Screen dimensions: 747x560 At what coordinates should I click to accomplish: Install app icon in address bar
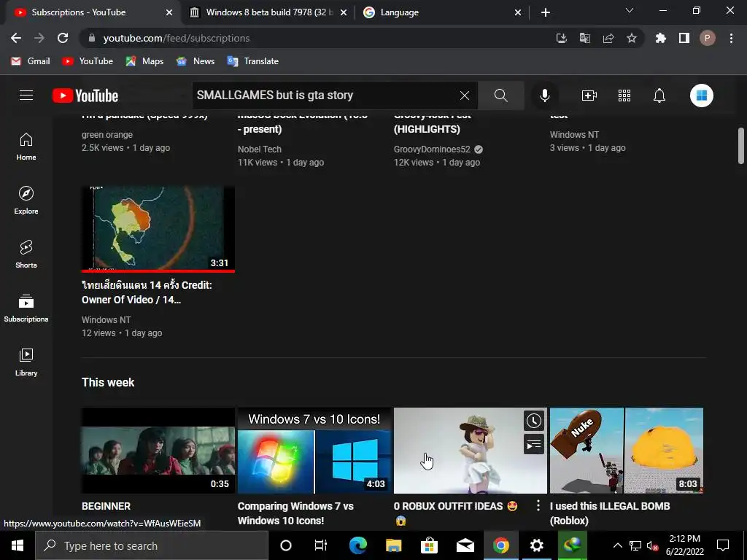561,38
